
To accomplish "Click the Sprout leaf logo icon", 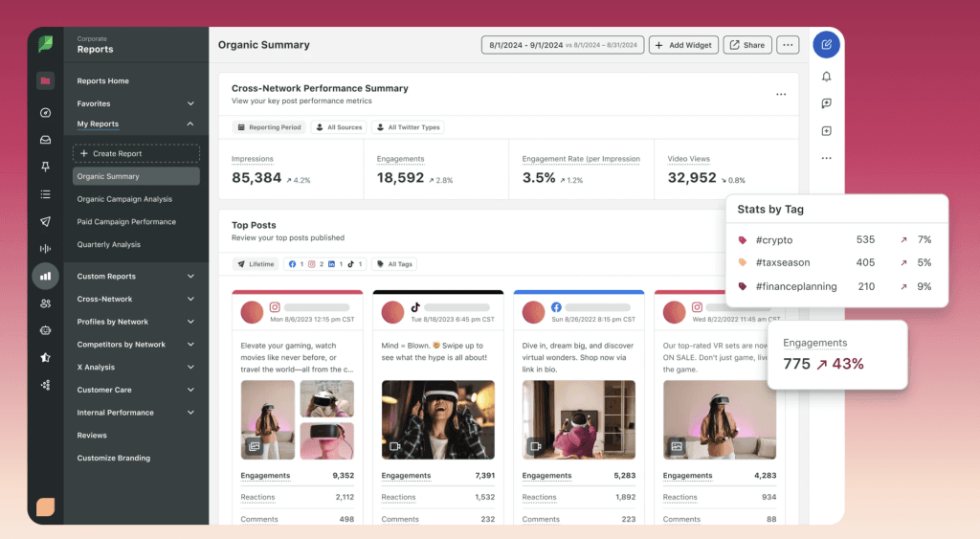I will click(x=46, y=44).
